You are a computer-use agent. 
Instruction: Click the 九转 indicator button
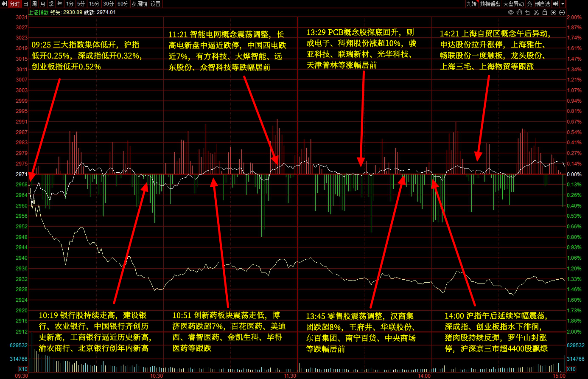[471, 4]
